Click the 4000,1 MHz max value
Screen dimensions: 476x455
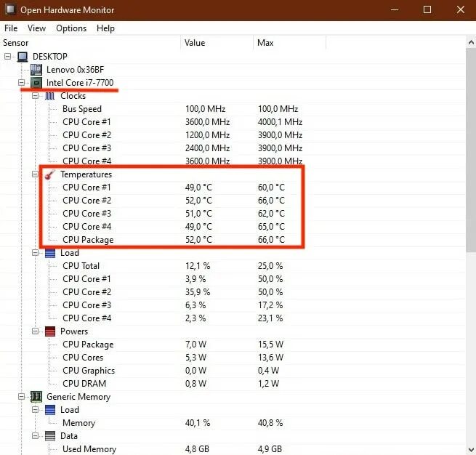[280, 122]
